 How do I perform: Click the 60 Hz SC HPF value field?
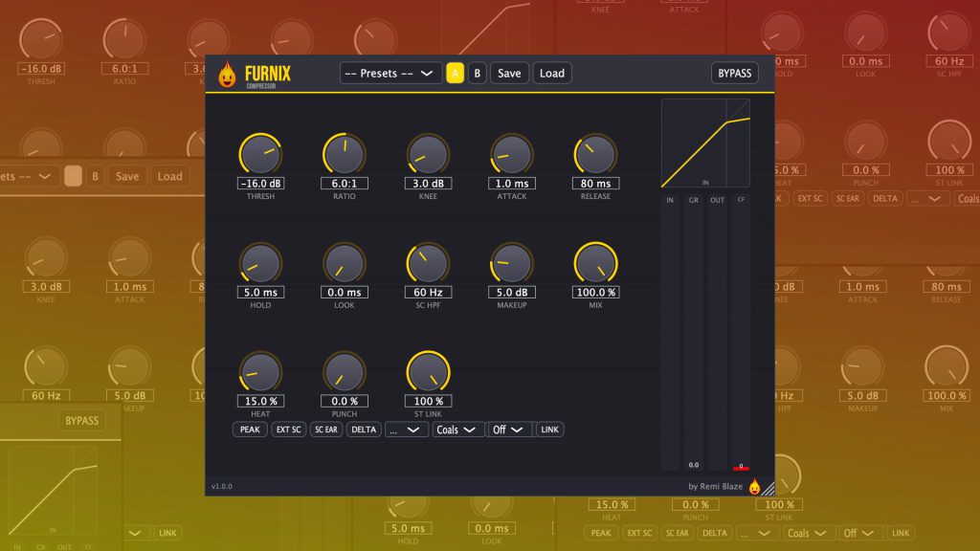(x=428, y=293)
